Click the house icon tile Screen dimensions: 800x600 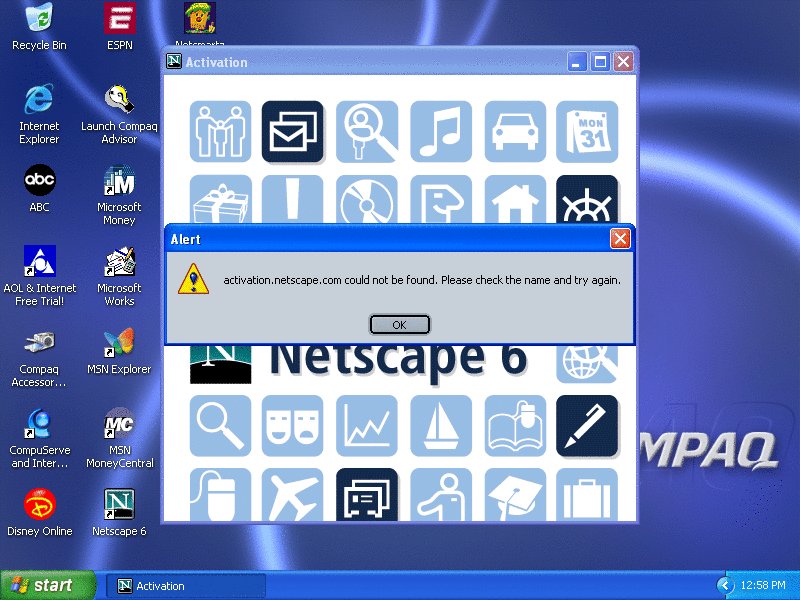[x=515, y=199]
